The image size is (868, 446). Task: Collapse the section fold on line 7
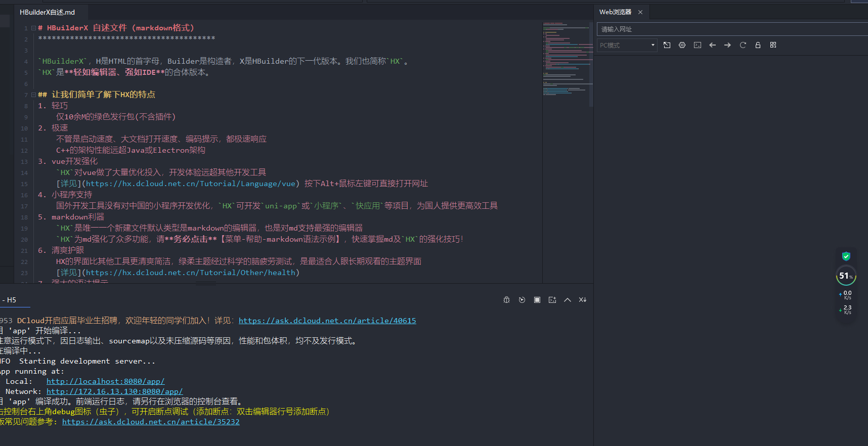pyautogui.click(x=33, y=95)
